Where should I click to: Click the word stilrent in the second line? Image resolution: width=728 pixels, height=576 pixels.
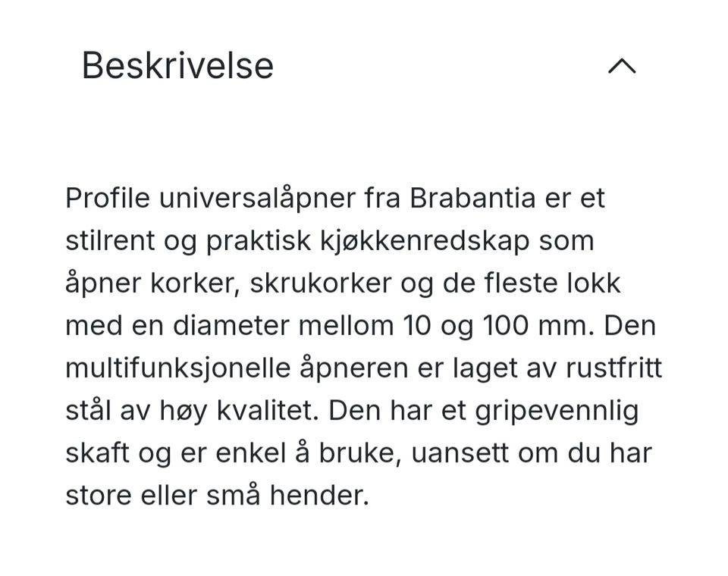tap(110, 241)
